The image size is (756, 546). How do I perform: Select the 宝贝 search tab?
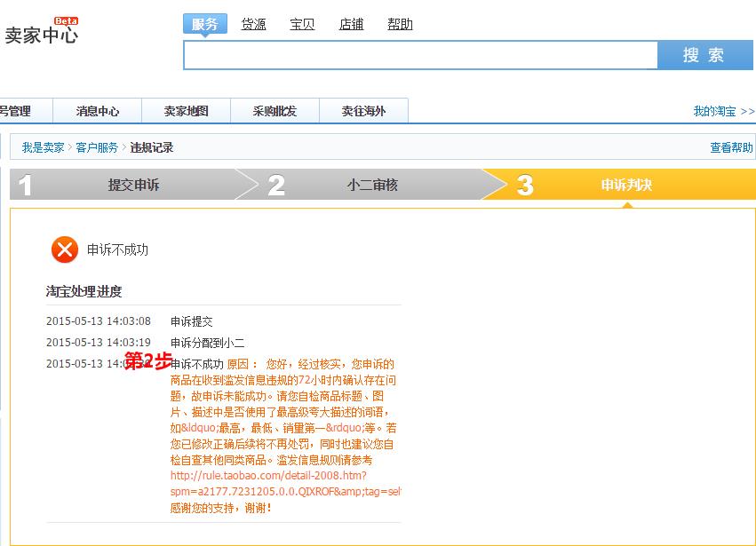click(x=302, y=24)
